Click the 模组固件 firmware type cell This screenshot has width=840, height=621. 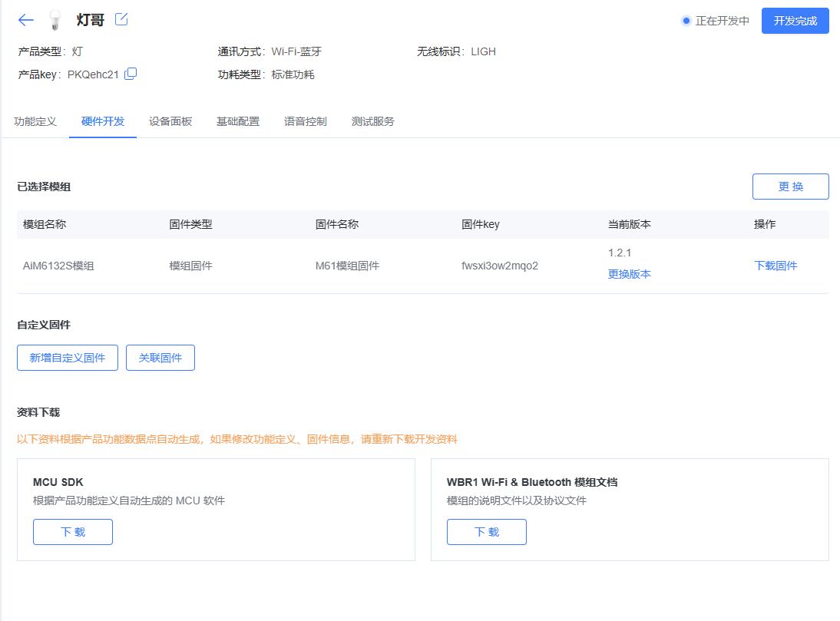pos(190,266)
